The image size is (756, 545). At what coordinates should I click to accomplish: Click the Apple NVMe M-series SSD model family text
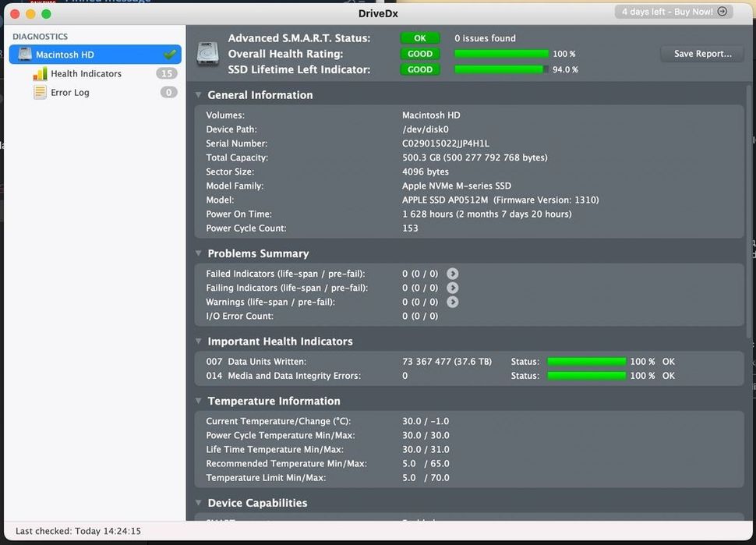[457, 186]
